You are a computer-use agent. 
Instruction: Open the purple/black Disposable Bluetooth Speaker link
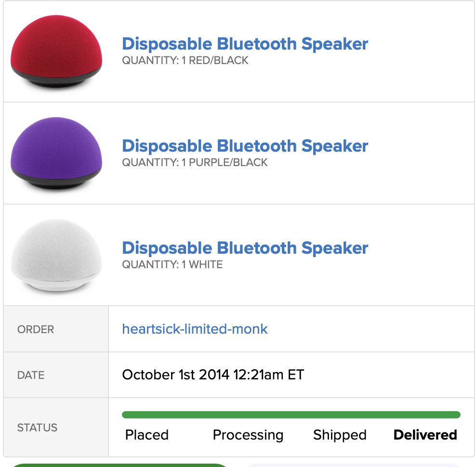pos(245,146)
